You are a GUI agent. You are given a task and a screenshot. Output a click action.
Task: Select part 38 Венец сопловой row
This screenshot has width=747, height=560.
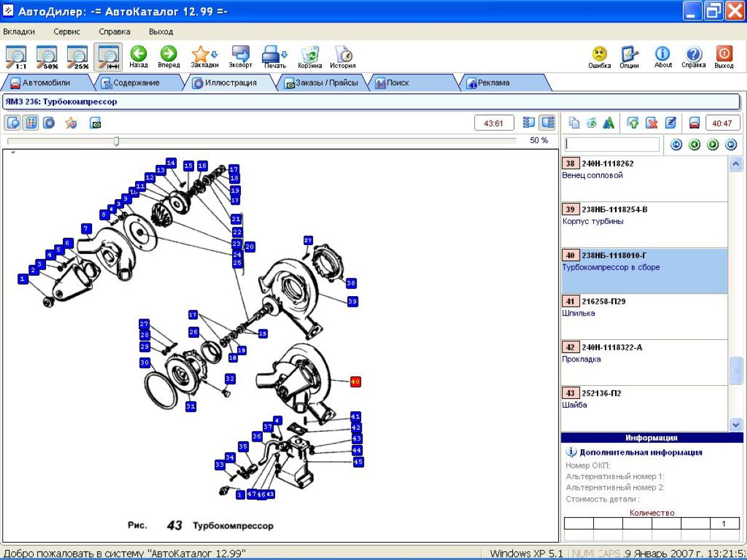pos(644,179)
